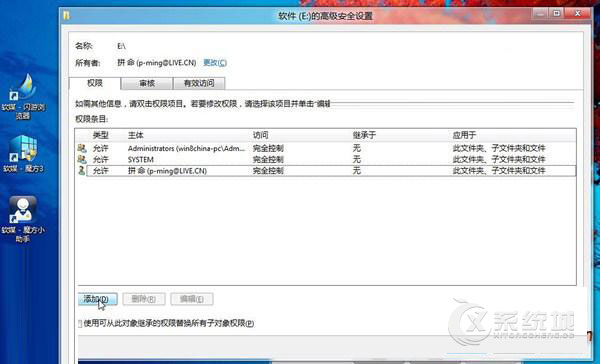Viewport: 600px width, 364px height.
Task: Click 完全控制 in the SYSTEM row
Action: pos(268,160)
